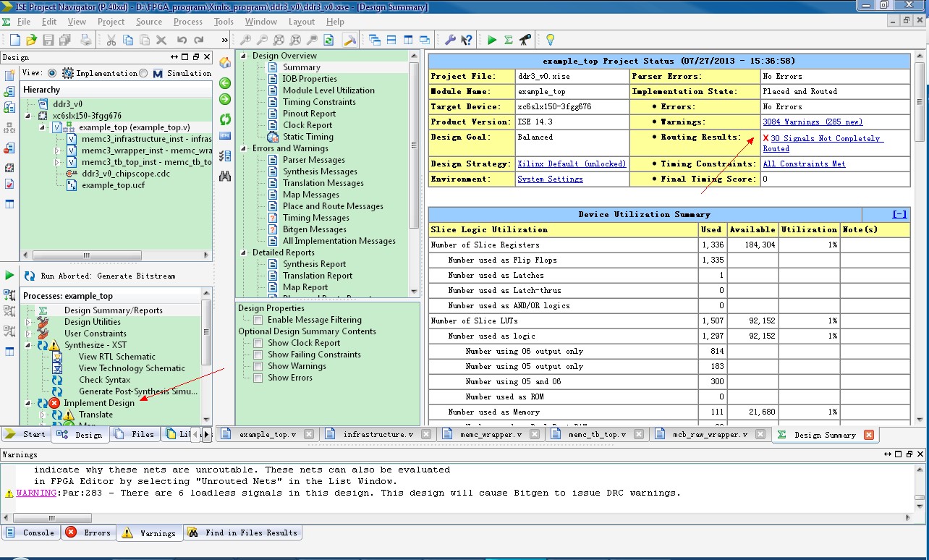Open the 3084 Warnings link
The height and width of the screenshot is (560, 929).
point(813,122)
